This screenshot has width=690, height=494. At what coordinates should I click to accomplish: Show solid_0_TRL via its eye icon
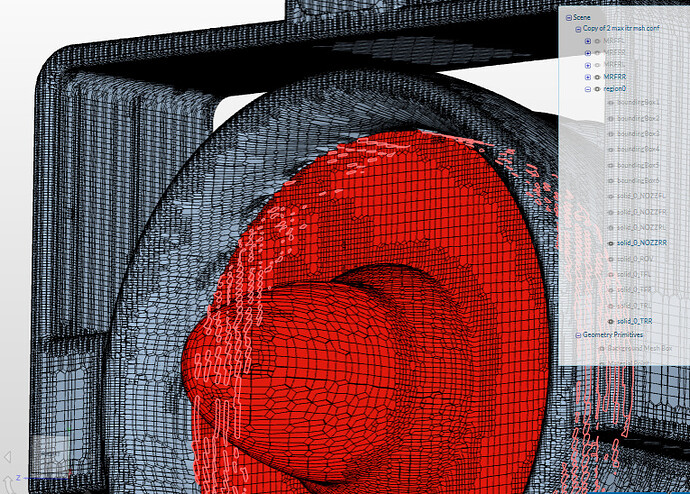point(611,306)
